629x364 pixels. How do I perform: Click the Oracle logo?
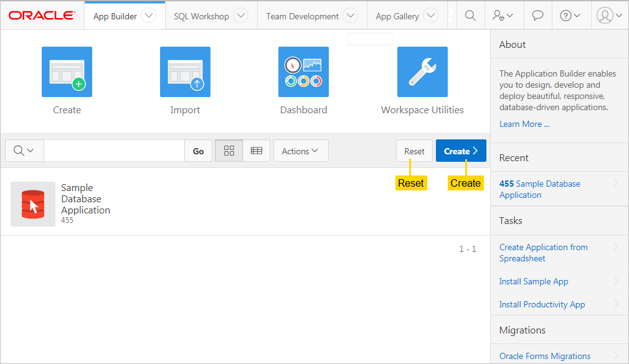[42, 16]
